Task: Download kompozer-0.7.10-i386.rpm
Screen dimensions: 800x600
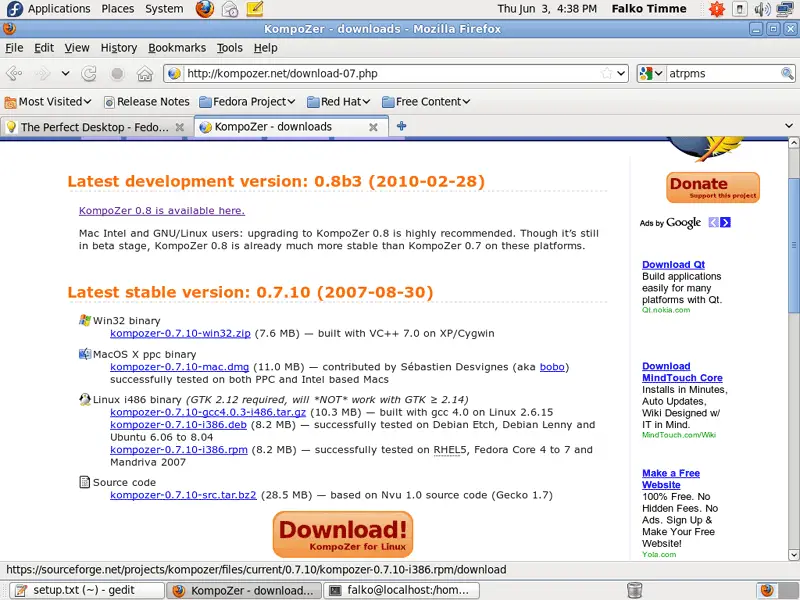Action: tap(179, 450)
